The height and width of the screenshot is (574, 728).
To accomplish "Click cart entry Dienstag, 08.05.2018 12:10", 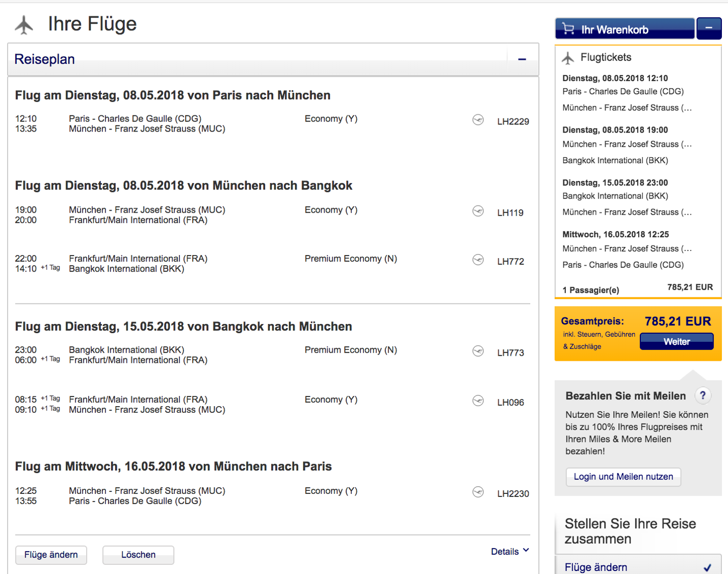I will [x=615, y=78].
